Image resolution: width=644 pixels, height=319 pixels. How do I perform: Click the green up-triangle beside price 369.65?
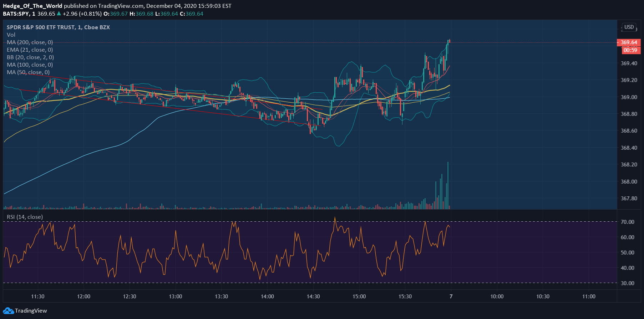tap(59, 14)
